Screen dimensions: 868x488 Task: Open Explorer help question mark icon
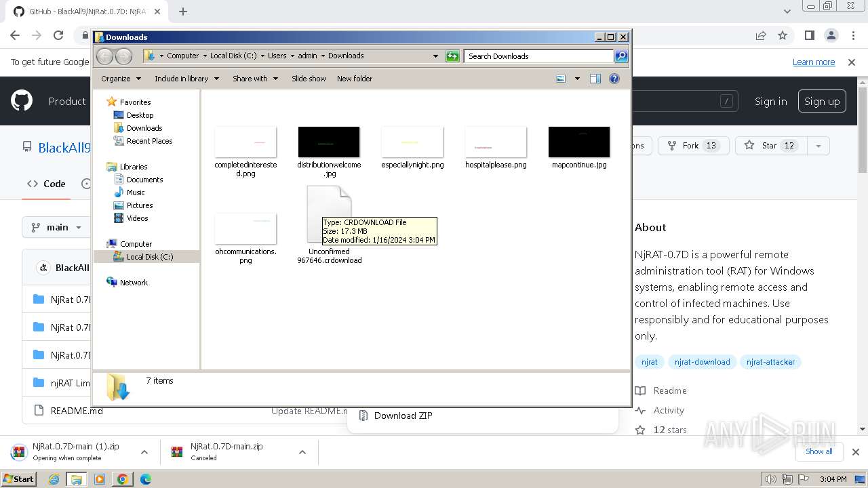614,79
